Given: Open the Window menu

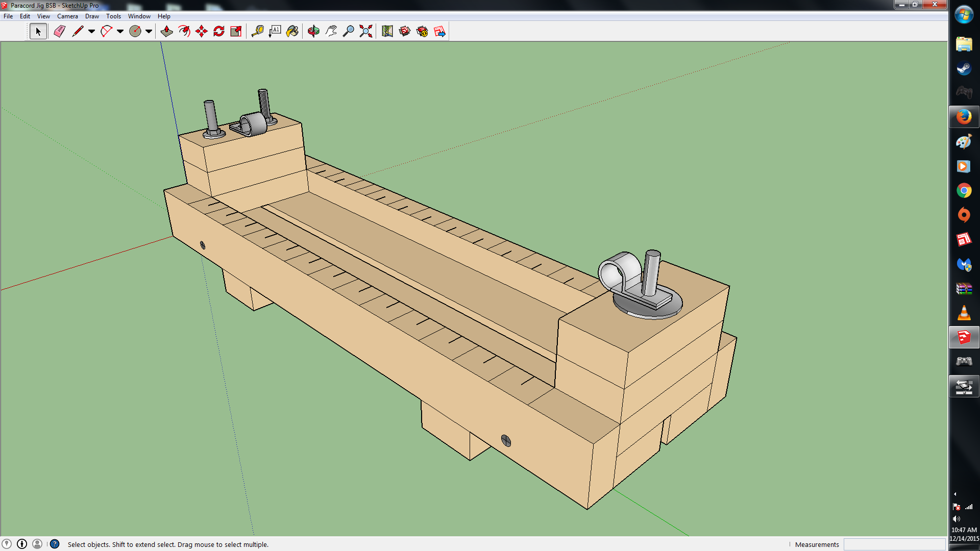Looking at the screenshot, I should coord(139,16).
